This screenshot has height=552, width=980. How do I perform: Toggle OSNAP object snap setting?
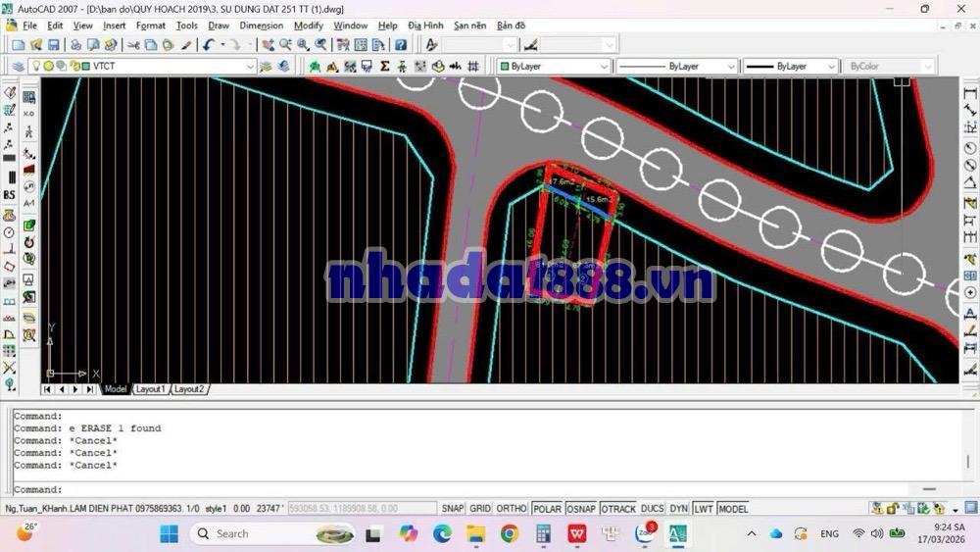pos(580,509)
